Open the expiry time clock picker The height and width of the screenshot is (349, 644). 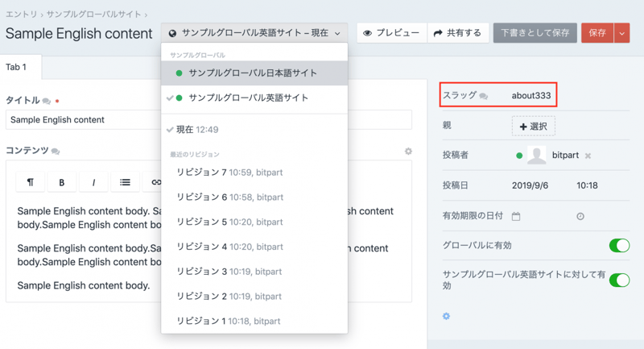tap(580, 216)
